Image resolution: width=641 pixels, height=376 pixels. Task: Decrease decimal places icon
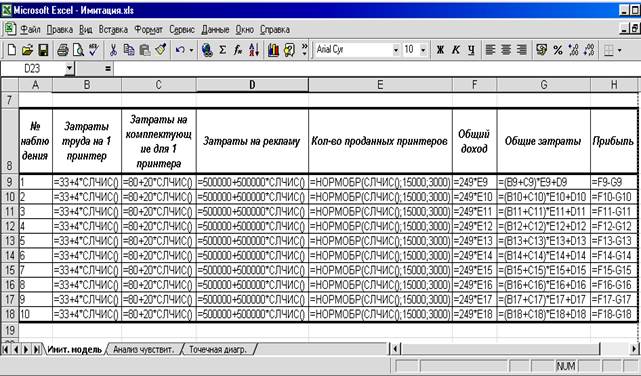tap(589, 50)
